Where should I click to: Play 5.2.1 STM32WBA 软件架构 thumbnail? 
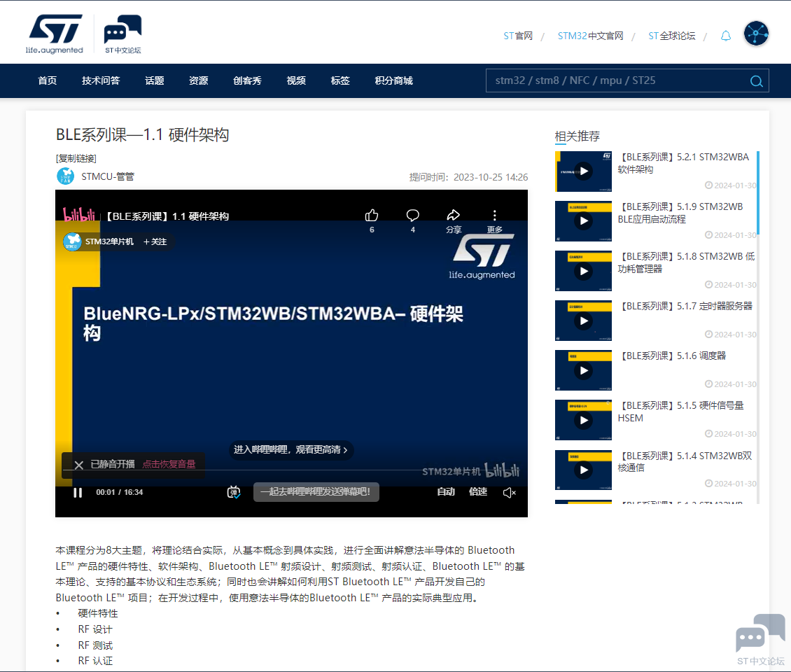pos(583,171)
